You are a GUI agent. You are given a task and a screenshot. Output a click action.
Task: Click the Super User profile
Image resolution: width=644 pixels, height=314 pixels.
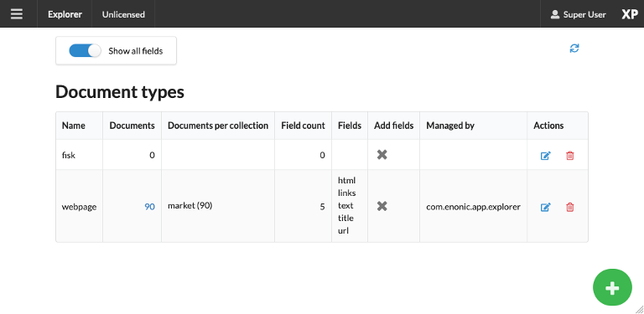pyautogui.click(x=578, y=14)
